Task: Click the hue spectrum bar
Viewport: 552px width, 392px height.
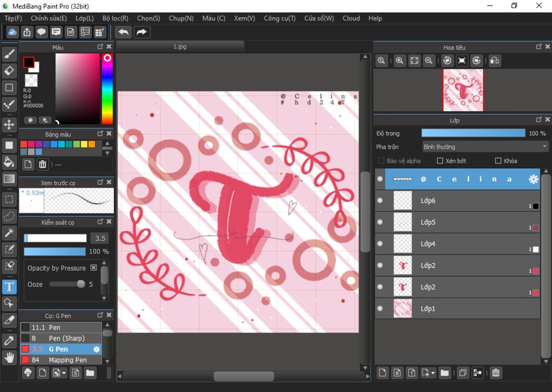Action: click(x=107, y=89)
